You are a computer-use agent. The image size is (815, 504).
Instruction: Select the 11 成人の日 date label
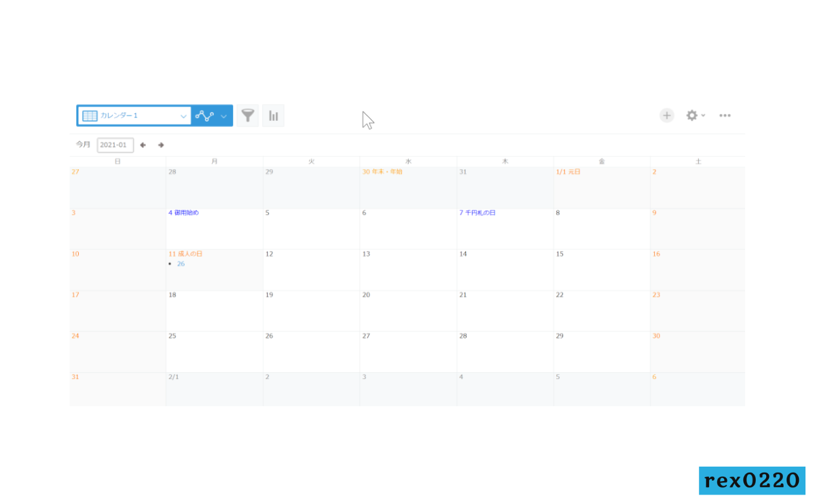[x=185, y=254]
